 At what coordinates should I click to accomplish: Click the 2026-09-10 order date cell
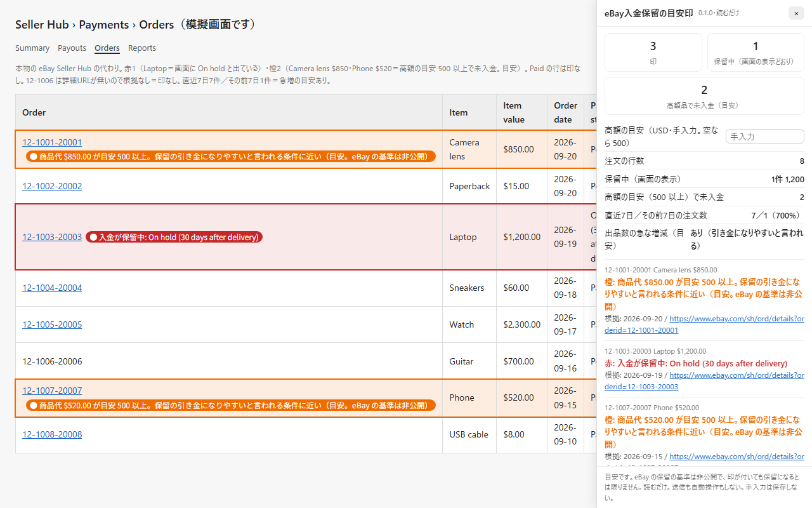[566, 434]
